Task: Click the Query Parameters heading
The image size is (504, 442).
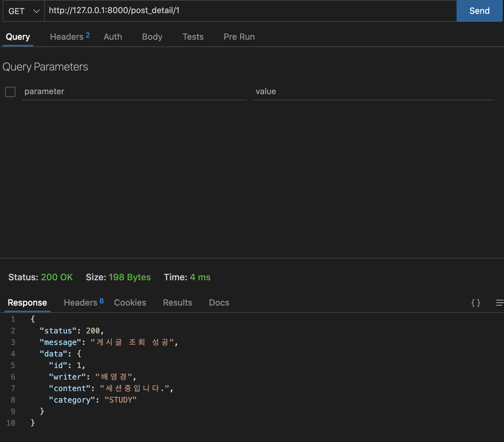Action: click(45, 67)
